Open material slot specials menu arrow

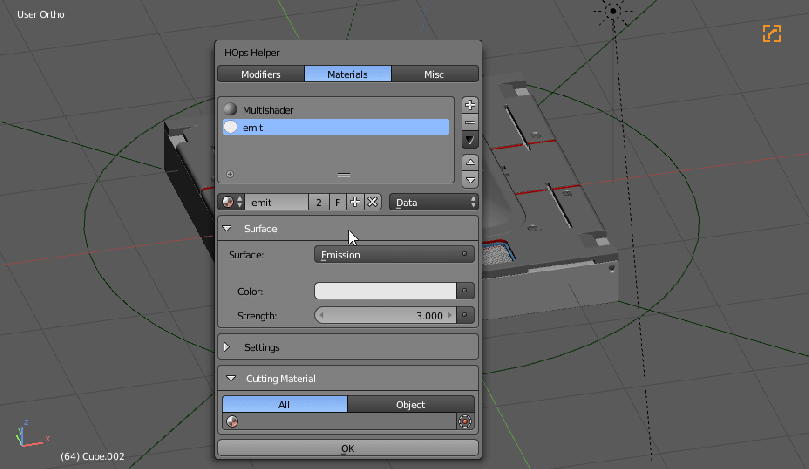tap(470, 140)
